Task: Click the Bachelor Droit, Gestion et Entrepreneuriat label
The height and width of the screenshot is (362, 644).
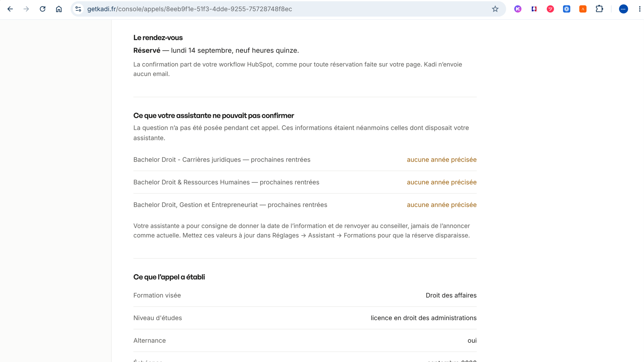Action: (x=230, y=205)
